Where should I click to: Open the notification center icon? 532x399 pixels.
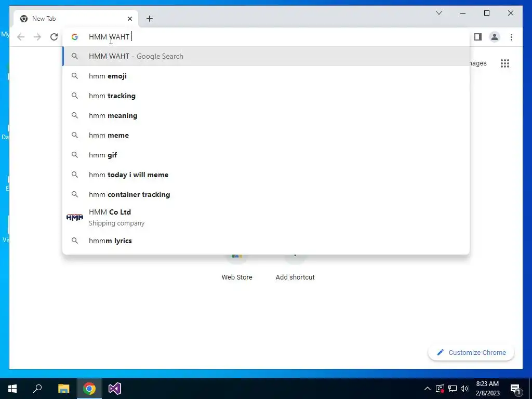coord(516,389)
